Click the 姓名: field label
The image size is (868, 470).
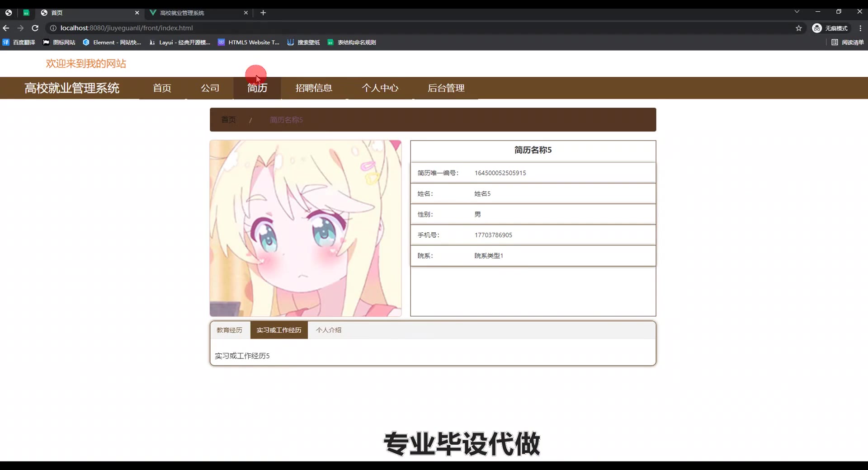425,194
